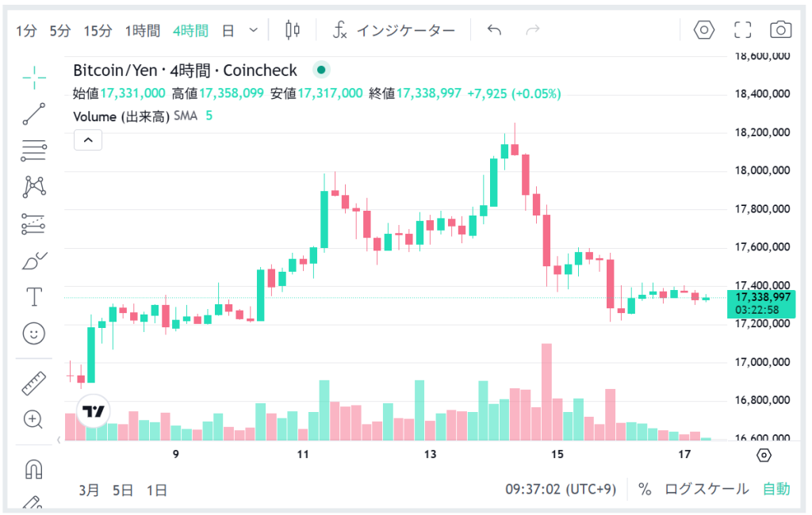Image resolution: width=812 pixels, height=515 pixels.
Task: Open the インジケーター indicators menu
Action: coord(394,31)
